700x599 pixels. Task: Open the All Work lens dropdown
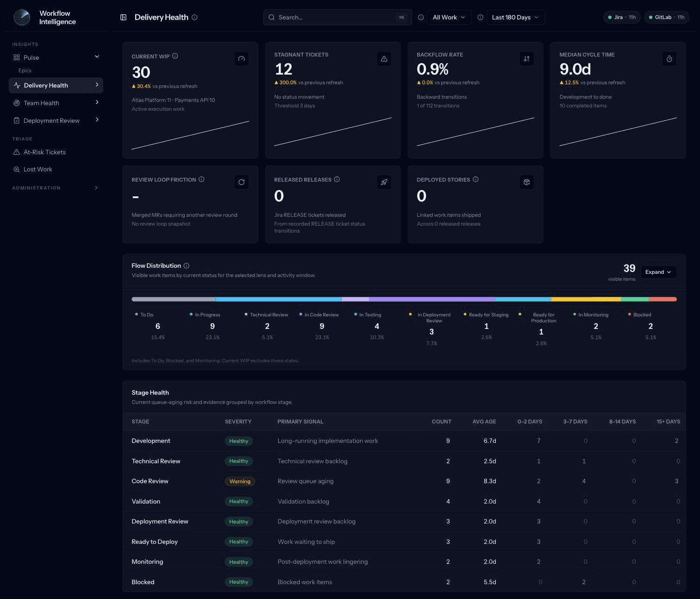coord(449,17)
